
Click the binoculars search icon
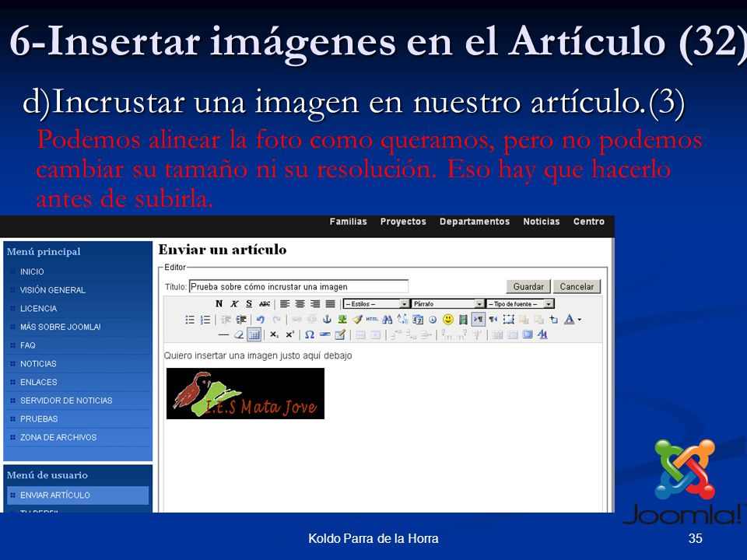[387, 320]
